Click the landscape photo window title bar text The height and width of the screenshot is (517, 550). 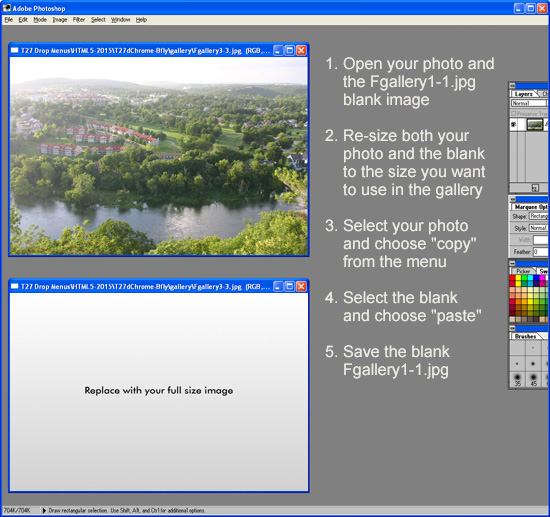click(146, 51)
